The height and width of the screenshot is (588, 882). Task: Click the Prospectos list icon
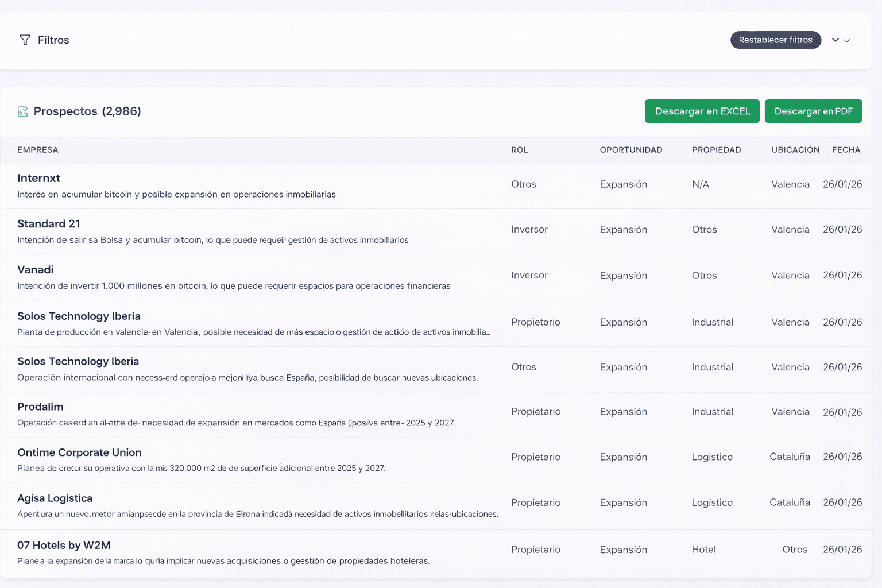(x=23, y=111)
